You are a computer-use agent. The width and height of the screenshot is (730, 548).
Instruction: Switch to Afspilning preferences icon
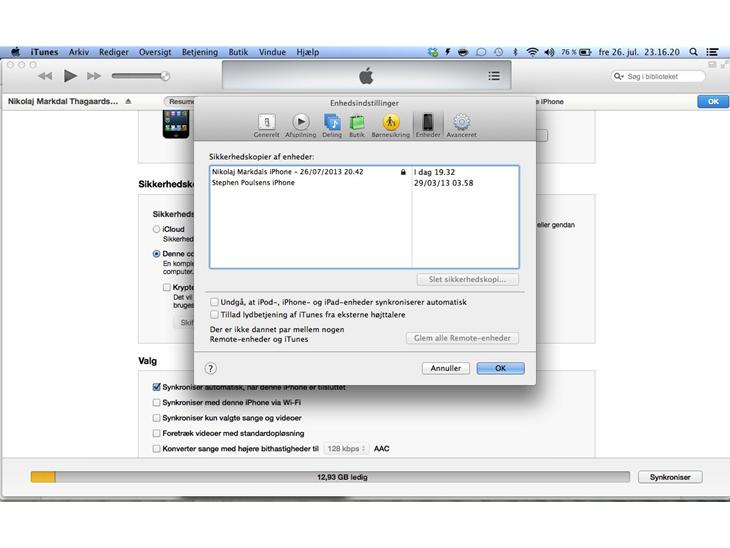[x=300, y=124]
